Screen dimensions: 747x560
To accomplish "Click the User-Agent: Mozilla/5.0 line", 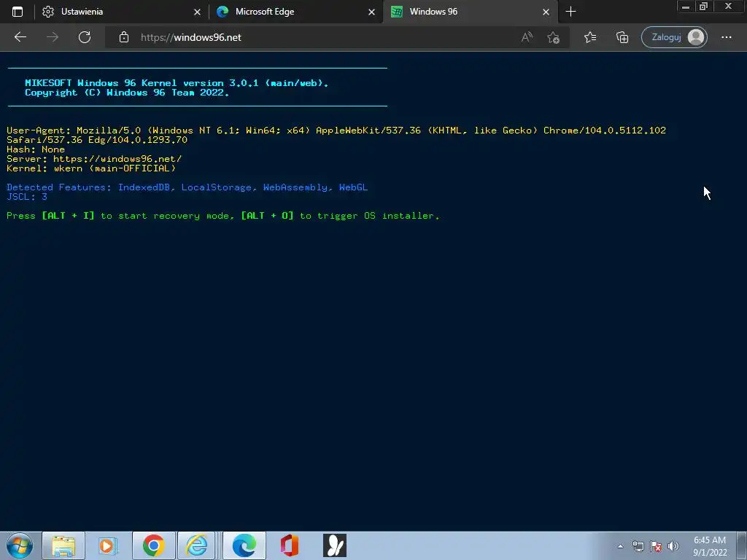I will (336, 135).
